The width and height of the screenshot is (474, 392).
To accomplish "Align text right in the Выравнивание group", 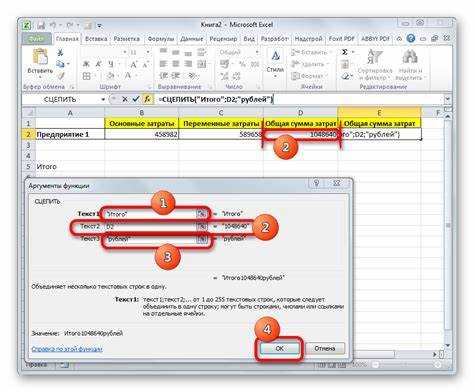I will click(188, 64).
